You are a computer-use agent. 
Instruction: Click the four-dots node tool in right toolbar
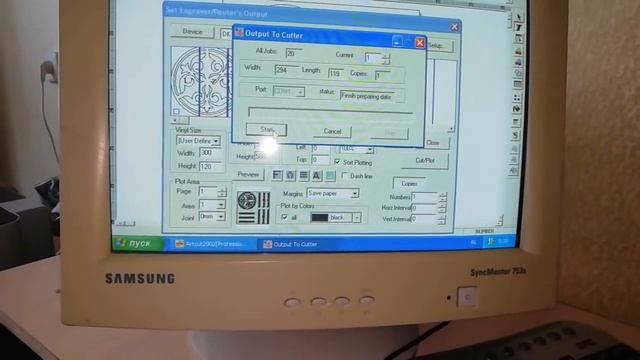517,98
